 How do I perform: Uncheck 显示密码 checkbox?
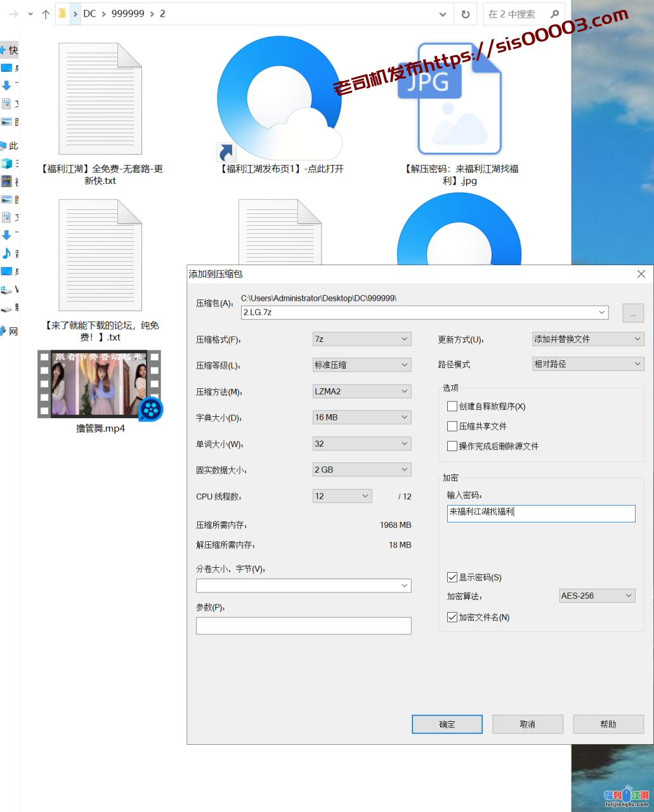pos(452,577)
